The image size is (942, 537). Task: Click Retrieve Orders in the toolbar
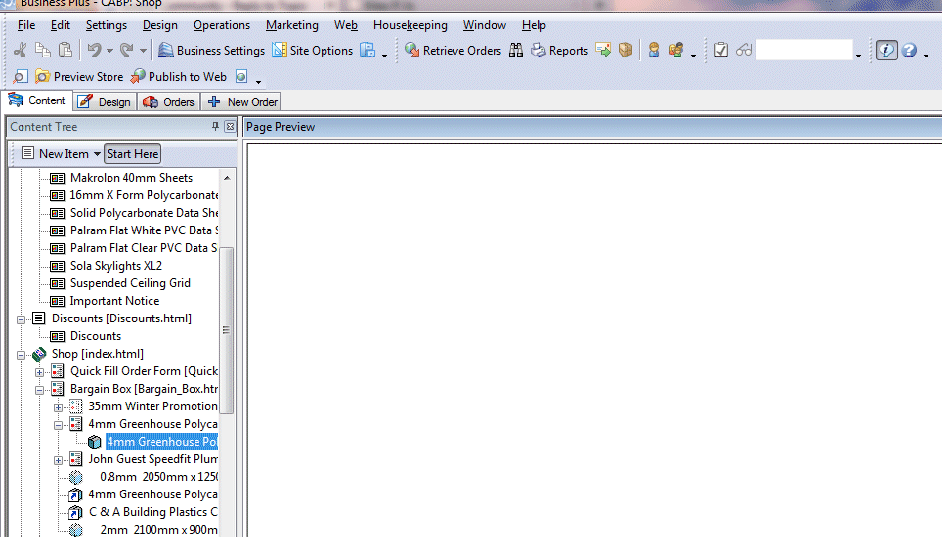(x=452, y=51)
